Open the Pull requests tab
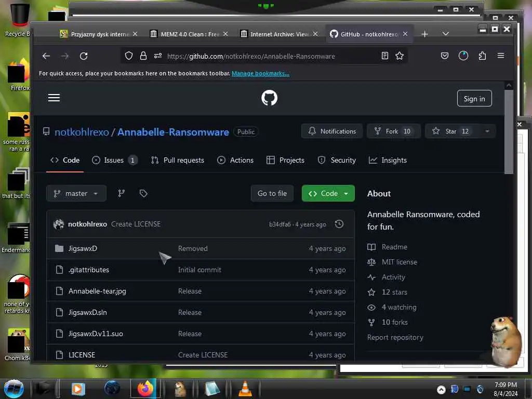Image resolution: width=532 pixels, height=399 pixels. (x=178, y=160)
